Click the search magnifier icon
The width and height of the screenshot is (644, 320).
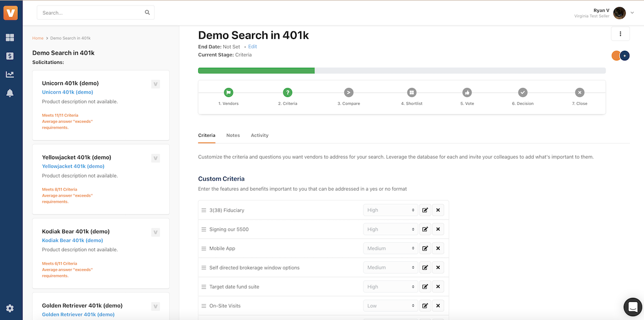[x=148, y=13]
